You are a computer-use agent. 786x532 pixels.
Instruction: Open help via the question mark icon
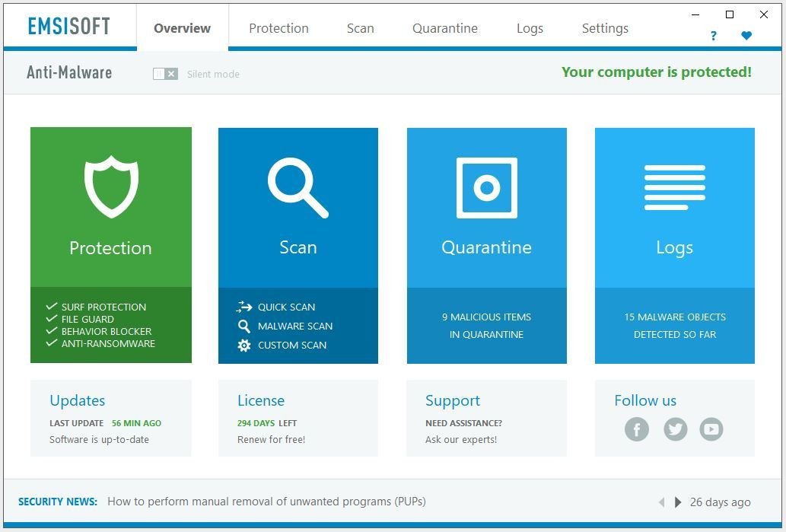[713, 36]
